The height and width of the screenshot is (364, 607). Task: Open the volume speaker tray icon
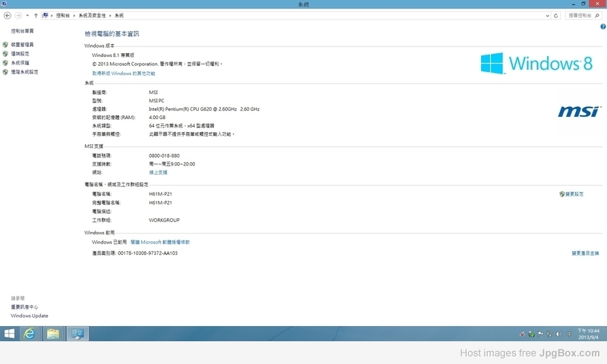coord(559,334)
